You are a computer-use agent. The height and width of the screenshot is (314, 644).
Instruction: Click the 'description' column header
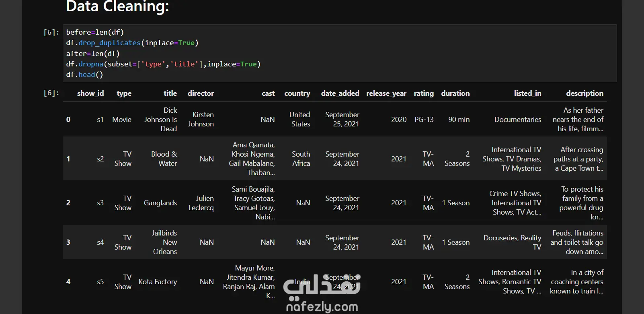(x=585, y=93)
